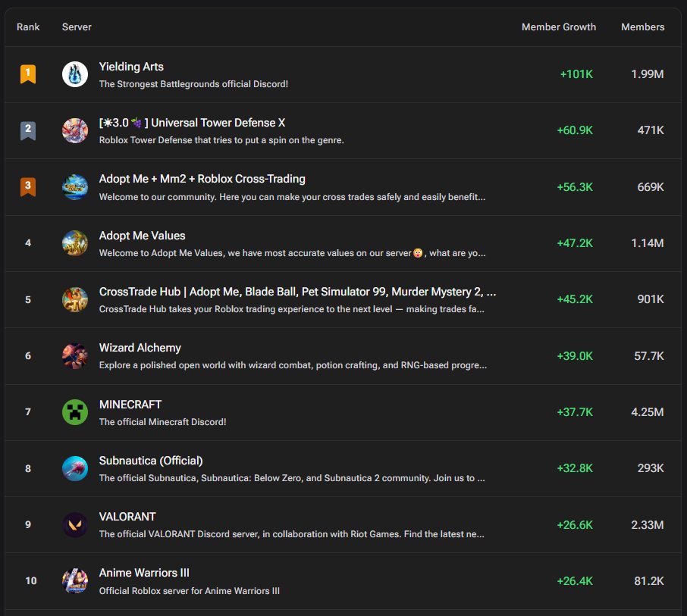This screenshot has height=616, width=687.
Task: Open the Adopt Me Values server icon
Action: point(75,243)
